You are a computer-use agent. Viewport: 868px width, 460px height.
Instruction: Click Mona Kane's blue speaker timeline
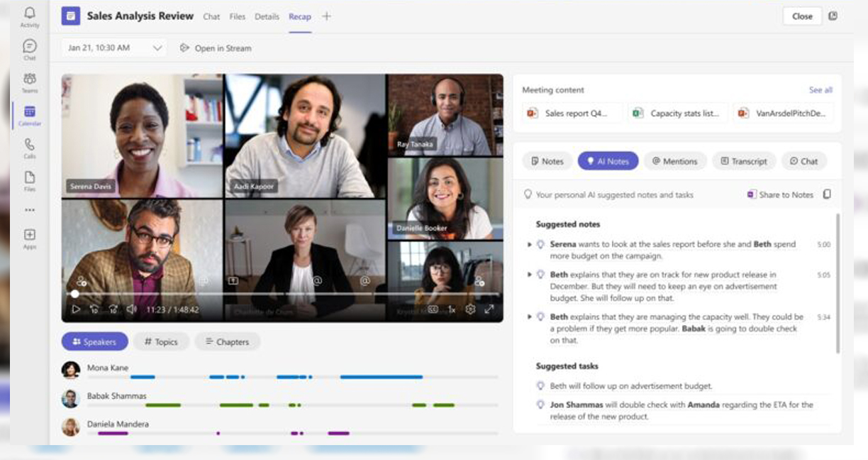pyautogui.click(x=292, y=377)
